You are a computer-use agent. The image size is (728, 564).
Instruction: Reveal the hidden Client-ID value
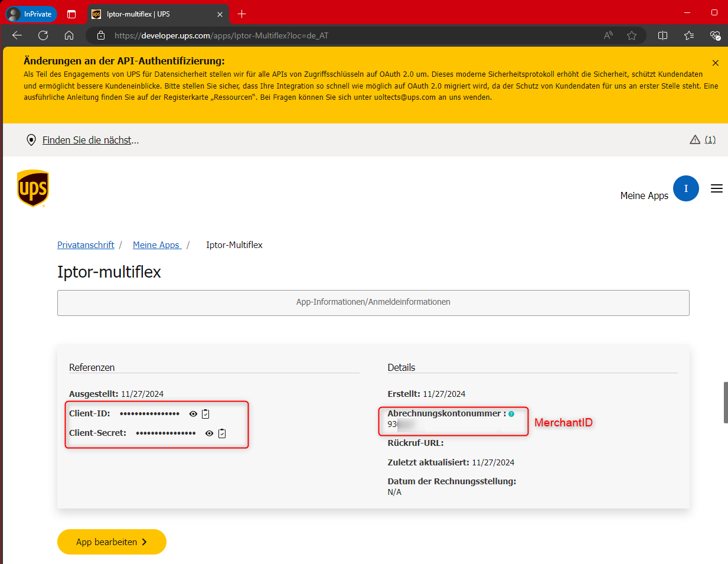tap(193, 414)
